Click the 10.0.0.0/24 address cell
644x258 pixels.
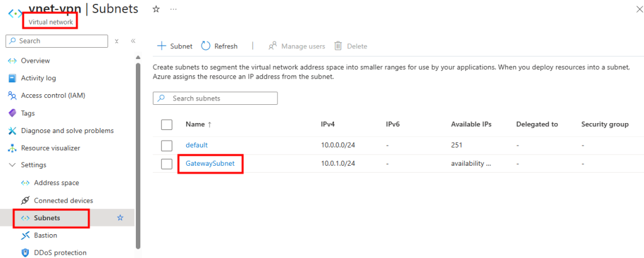(338, 145)
